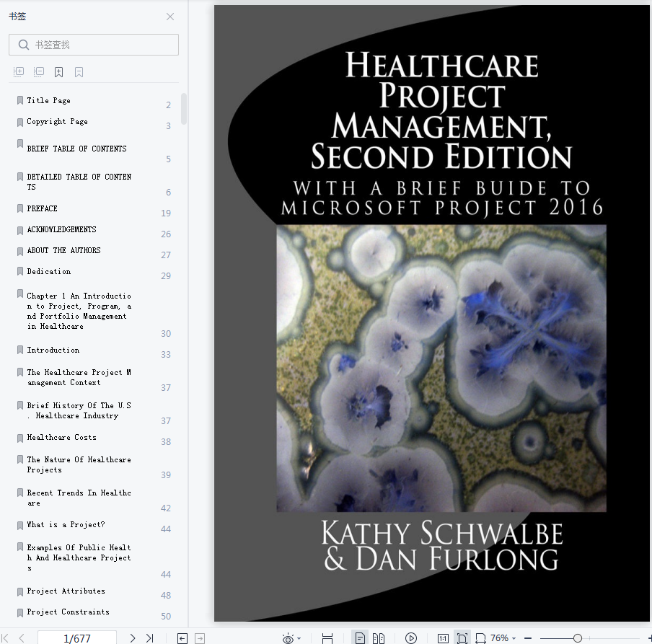The image size is (652, 644).
Task: Open the PREFACE bookmark
Action: click(x=42, y=208)
